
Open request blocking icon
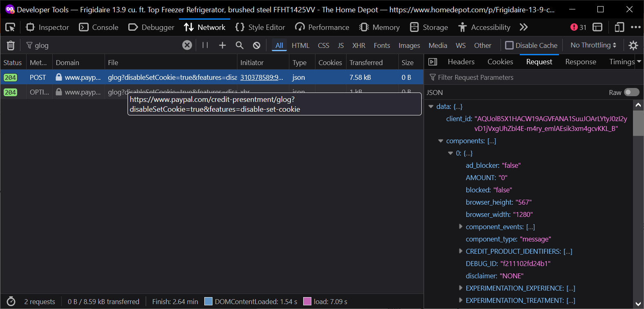tap(257, 45)
